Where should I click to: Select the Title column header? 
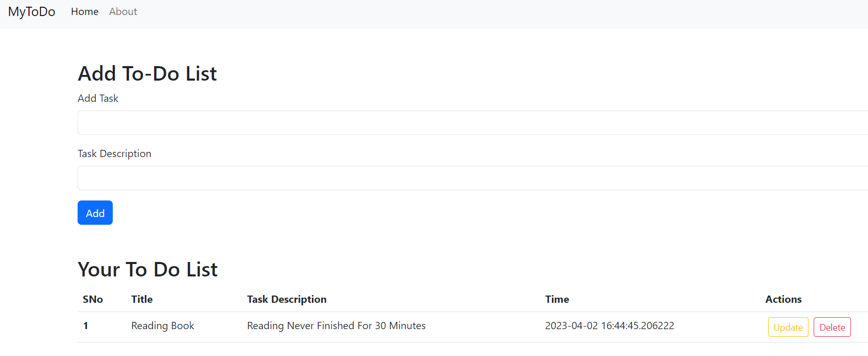(142, 299)
